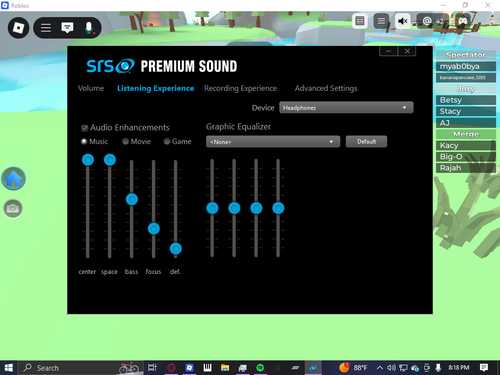Screen dimensions: 500x375
Task: Click the game controller icon at the top right
Action: (x=463, y=21)
